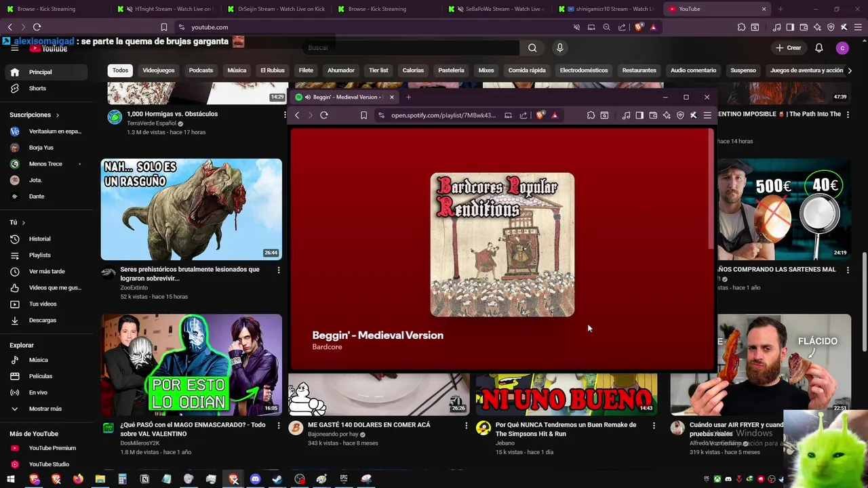Image resolution: width=868 pixels, height=488 pixels.
Task: Open Brave Shields in the Spotify window
Action: tap(540, 115)
